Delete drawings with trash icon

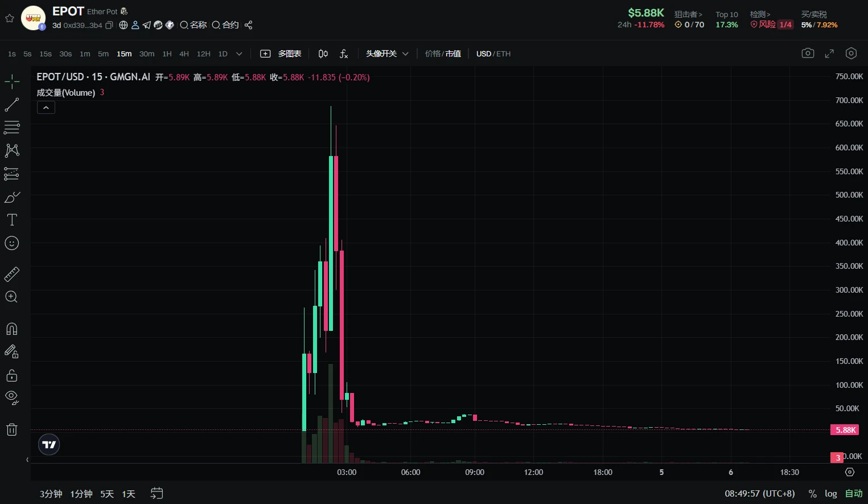click(x=12, y=429)
